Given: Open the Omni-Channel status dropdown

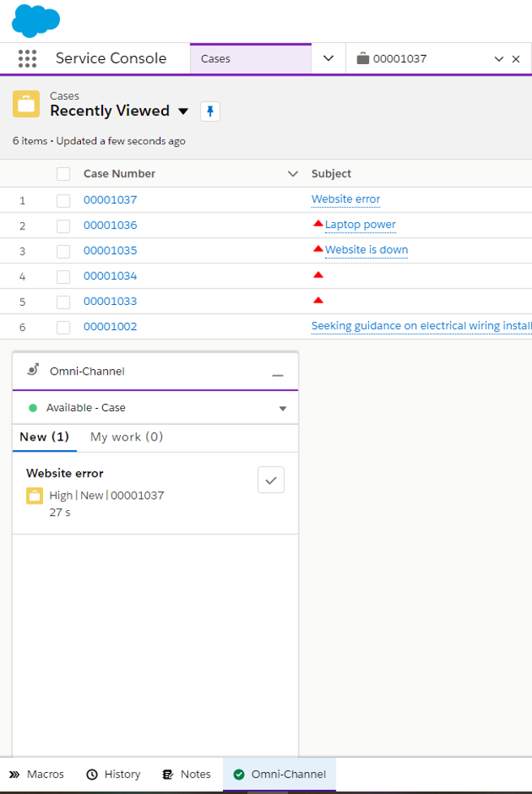Looking at the screenshot, I should 282,409.
